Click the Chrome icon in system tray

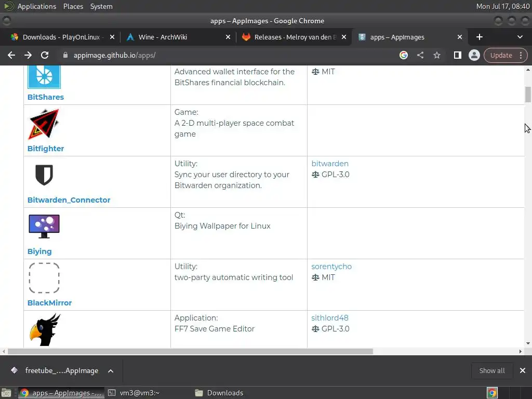[492, 393]
